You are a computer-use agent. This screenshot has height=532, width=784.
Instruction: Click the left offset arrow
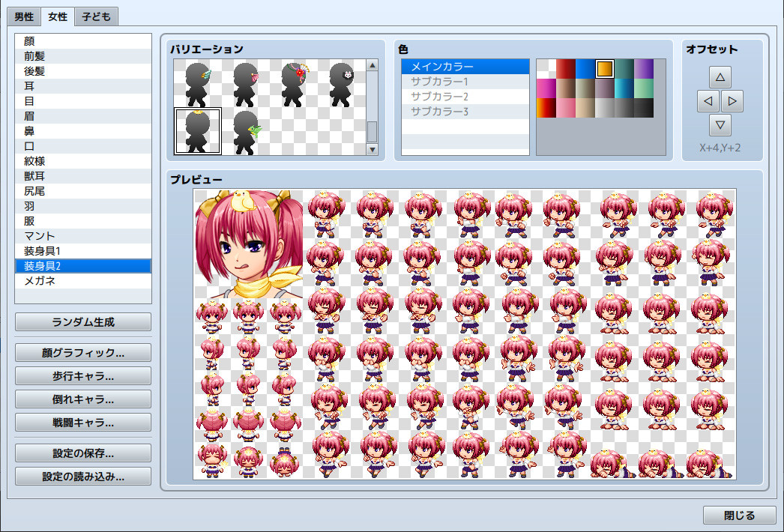708,100
